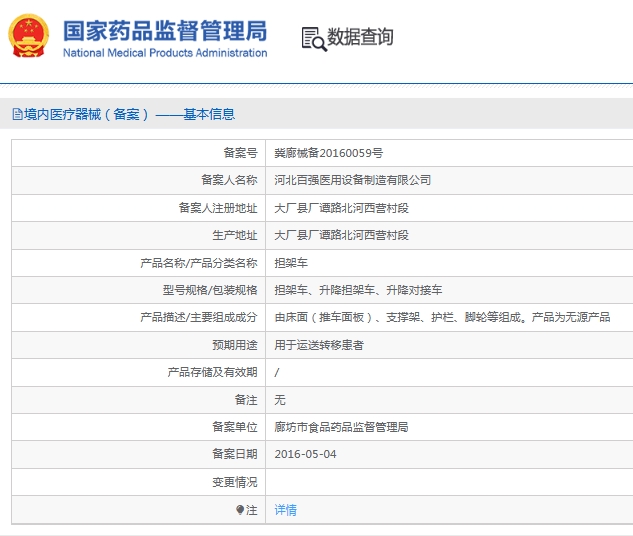Click the 型号规格/包装规格 label

(210, 290)
